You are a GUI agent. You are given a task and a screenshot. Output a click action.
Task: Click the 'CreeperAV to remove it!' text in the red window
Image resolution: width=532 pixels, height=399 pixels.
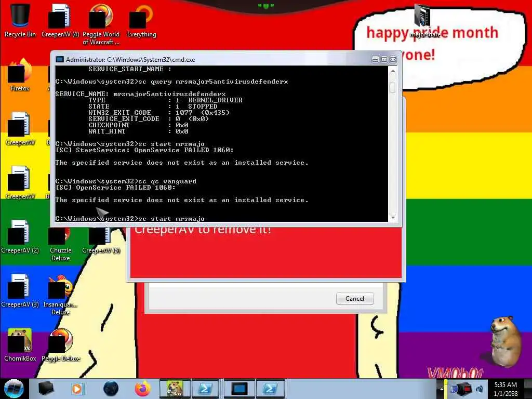203,230
